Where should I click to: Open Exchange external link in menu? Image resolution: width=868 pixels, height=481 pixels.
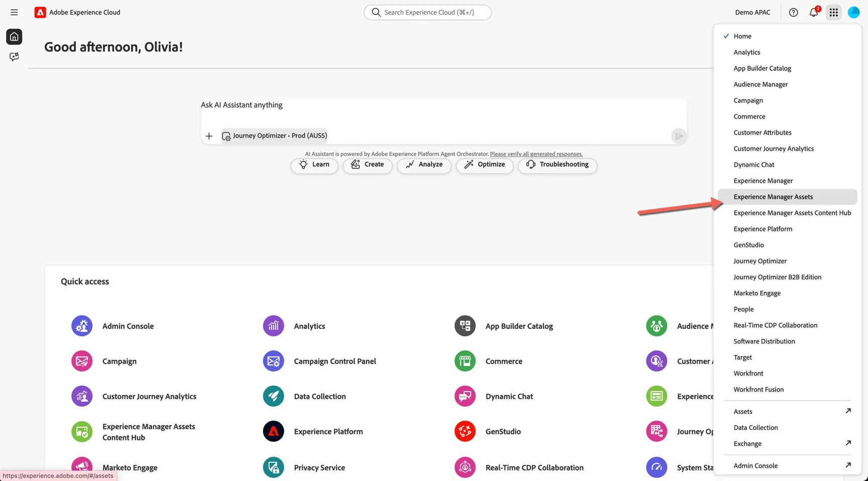coord(787,444)
